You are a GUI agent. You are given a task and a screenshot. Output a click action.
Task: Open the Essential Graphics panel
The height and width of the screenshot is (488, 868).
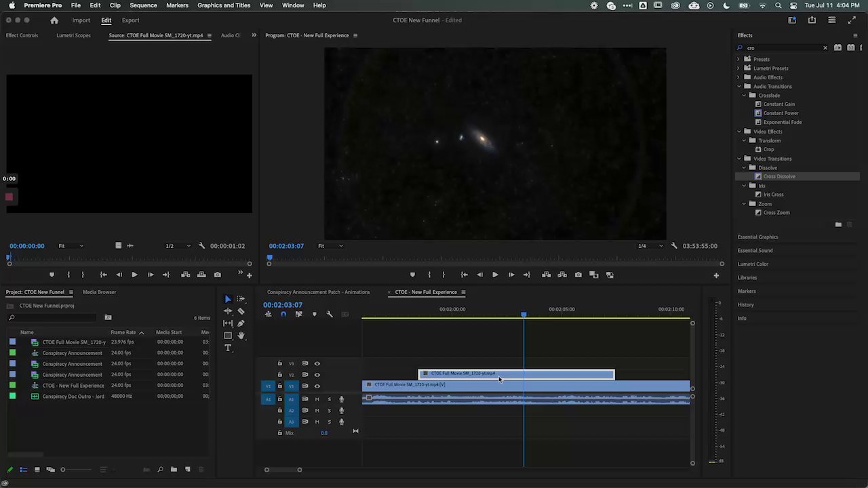coord(757,237)
